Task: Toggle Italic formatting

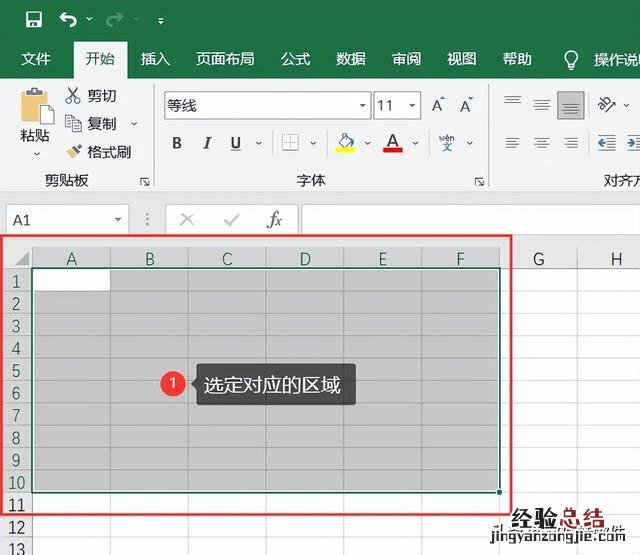Action: (206, 143)
